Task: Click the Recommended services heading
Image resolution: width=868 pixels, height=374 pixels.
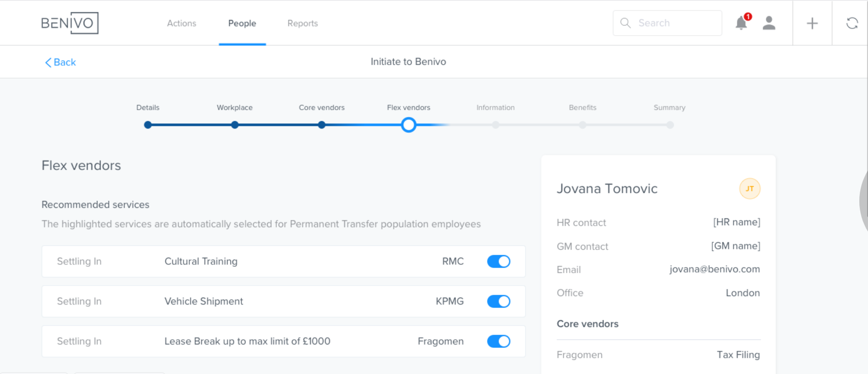Action: click(x=95, y=205)
